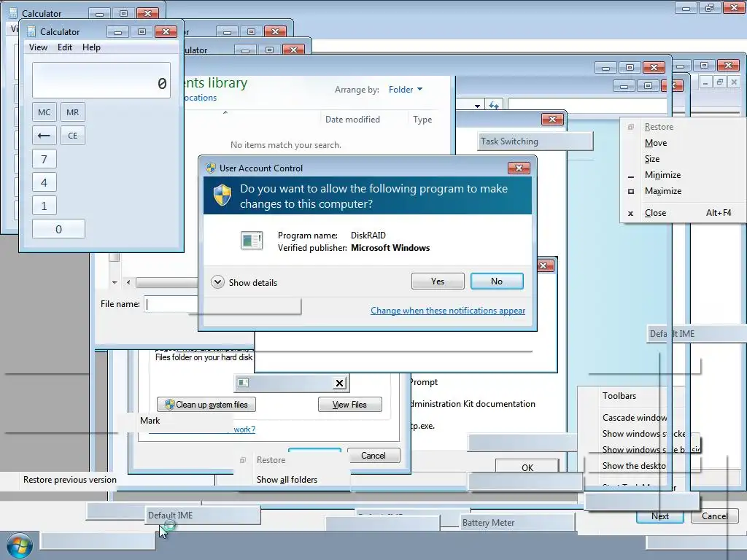747x560 pixels.
Task: Select Restore previous version entry
Action: point(70,480)
